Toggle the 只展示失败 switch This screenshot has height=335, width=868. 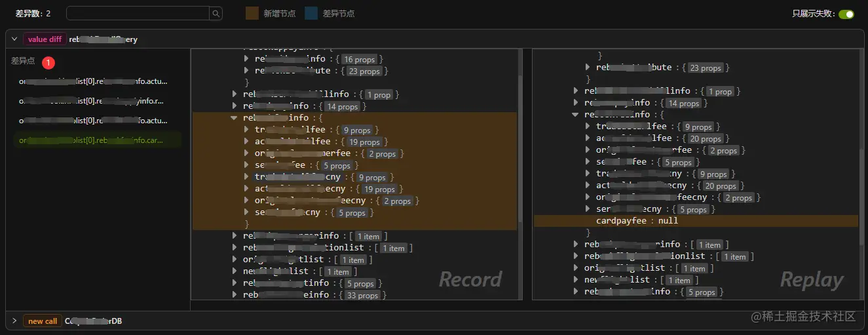coord(846,14)
